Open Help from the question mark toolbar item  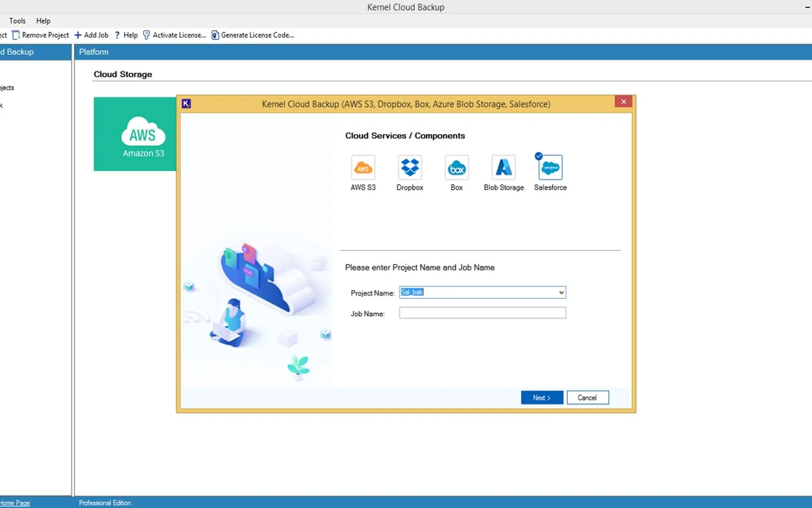pyautogui.click(x=126, y=35)
